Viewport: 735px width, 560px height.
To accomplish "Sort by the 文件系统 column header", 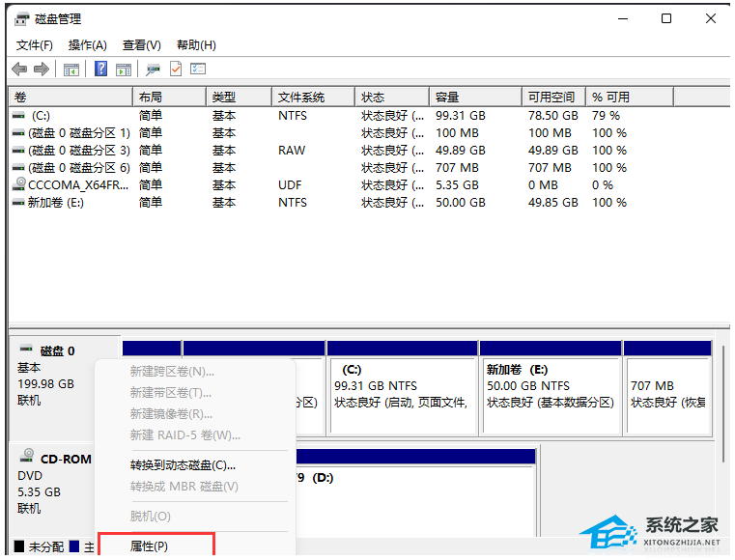I will point(313,97).
